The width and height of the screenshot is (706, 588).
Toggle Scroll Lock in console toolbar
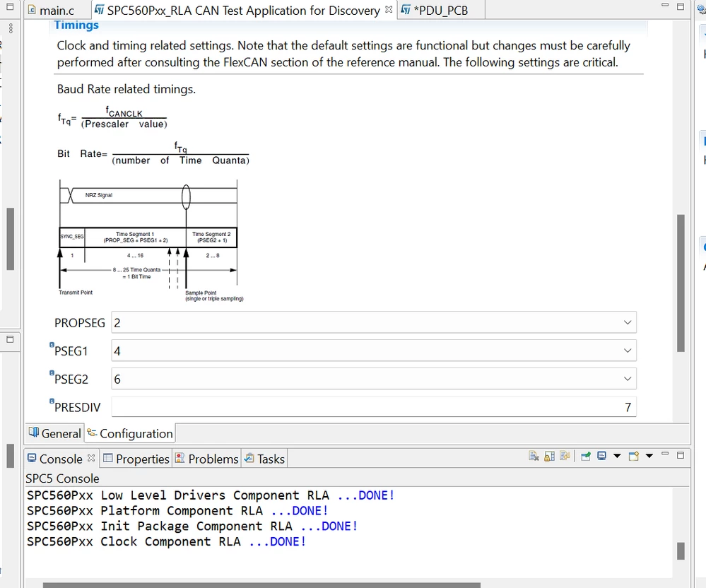pyautogui.click(x=549, y=457)
